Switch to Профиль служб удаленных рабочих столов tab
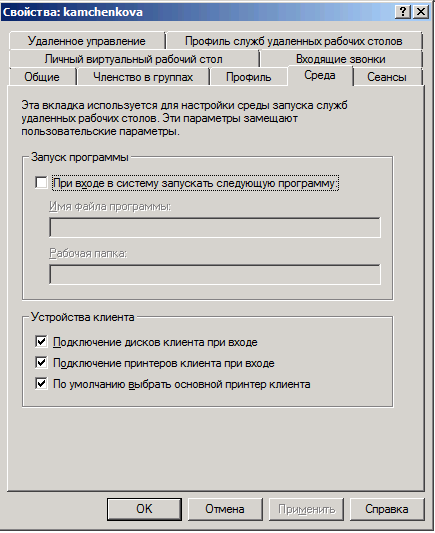Viewport: 435px width, 533px height. click(x=294, y=41)
